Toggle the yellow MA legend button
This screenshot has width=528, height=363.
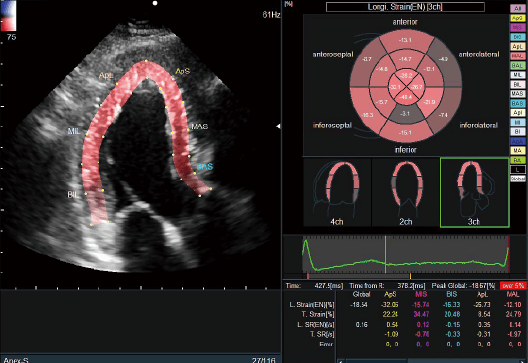click(518, 150)
